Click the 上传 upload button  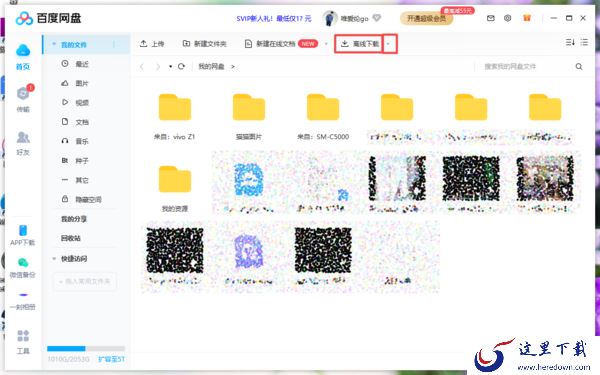(x=152, y=44)
